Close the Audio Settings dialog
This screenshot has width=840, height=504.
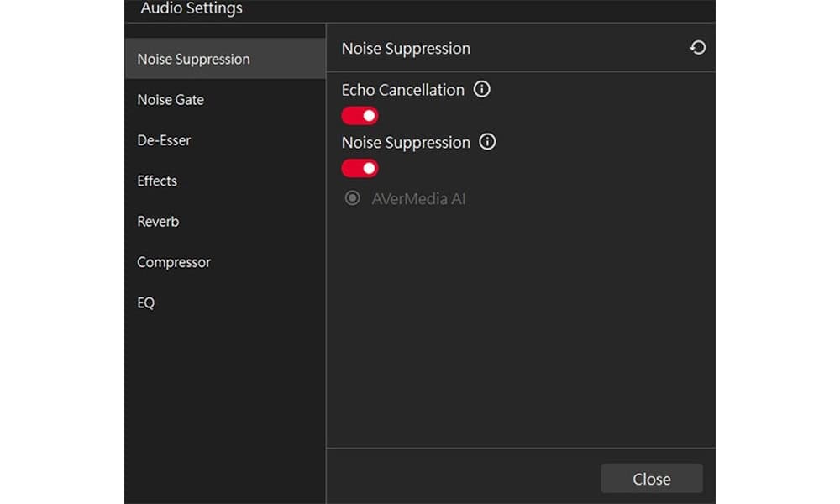tap(651, 478)
